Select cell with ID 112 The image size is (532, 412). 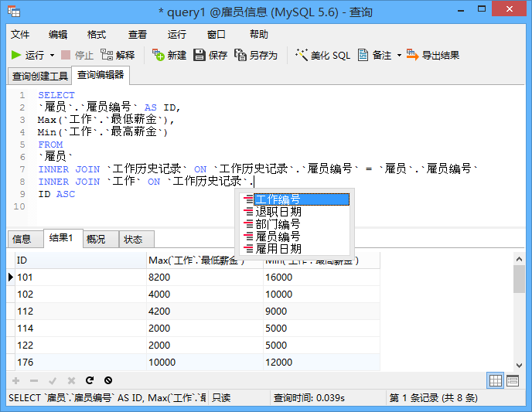click(x=80, y=312)
